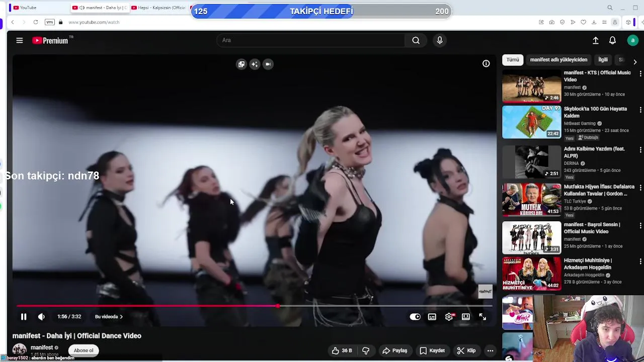Click the pop-out icon above the video
This screenshot has height=362, width=644.
pyautogui.click(x=242, y=64)
